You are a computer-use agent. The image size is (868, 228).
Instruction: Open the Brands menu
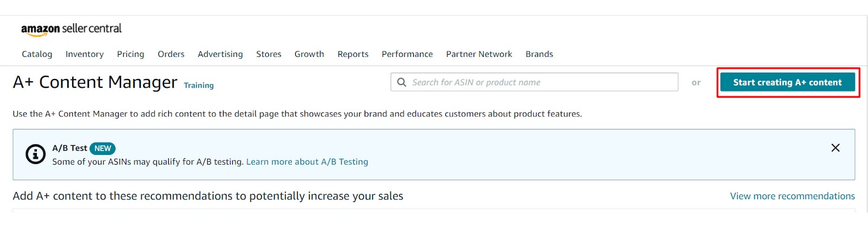point(539,54)
